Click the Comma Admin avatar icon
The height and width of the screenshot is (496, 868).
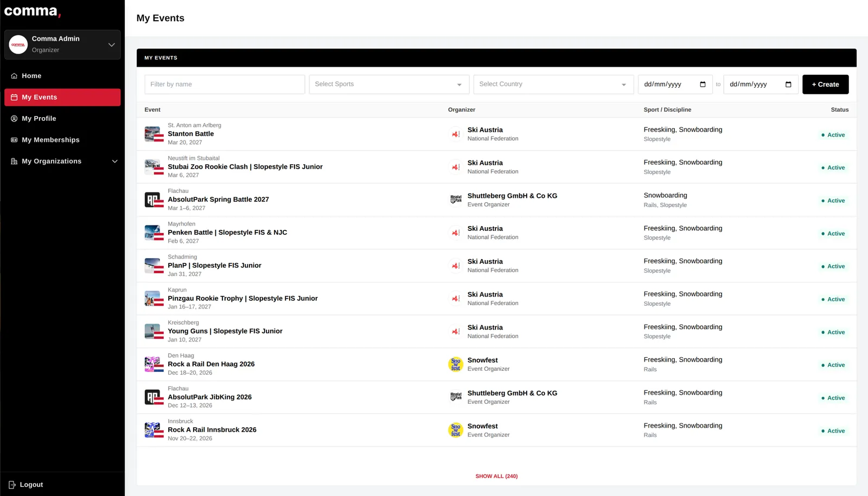pos(18,44)
